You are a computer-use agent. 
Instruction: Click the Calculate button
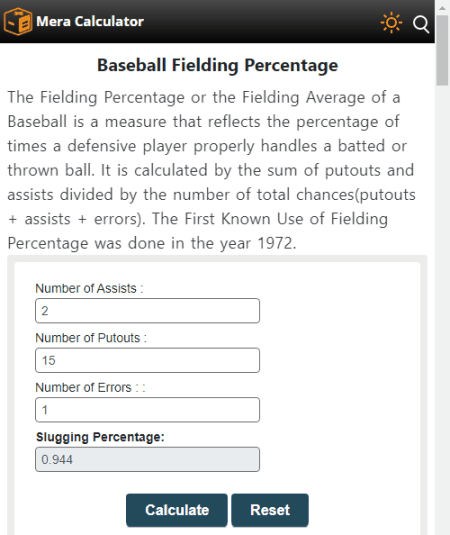[177, 510]
